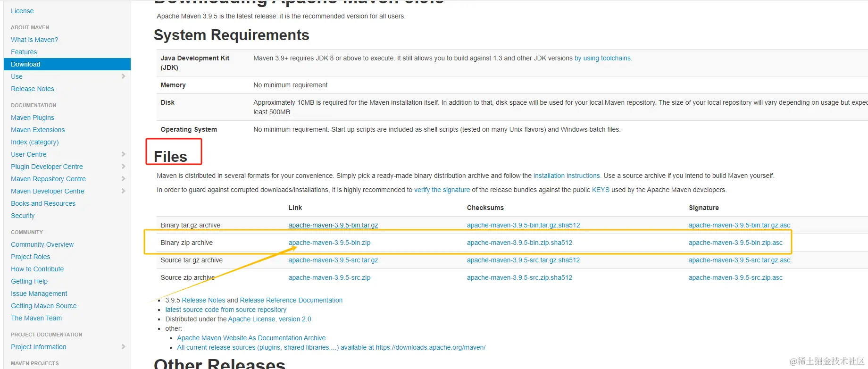Image resolution: width=868 pixels, height=369 pixels.
Task: Open Books and Resources page
Action: pyautogui.click(x=43, y=203)
